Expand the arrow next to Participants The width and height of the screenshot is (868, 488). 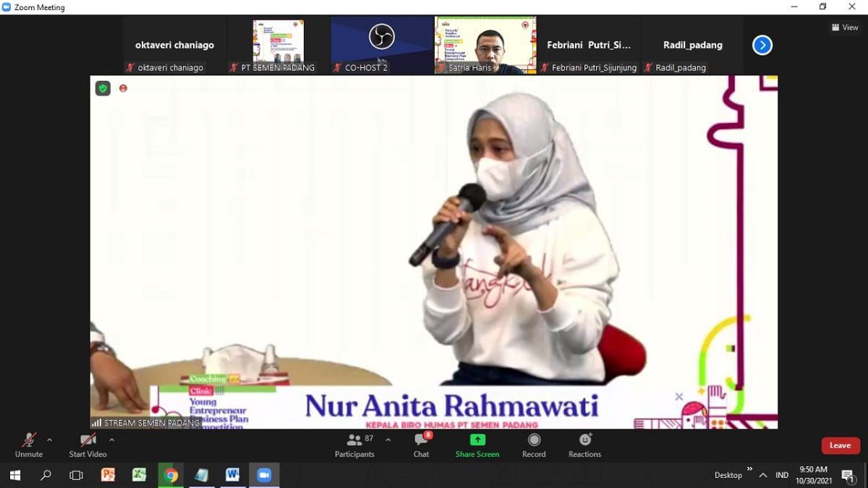tap(388, 440)
